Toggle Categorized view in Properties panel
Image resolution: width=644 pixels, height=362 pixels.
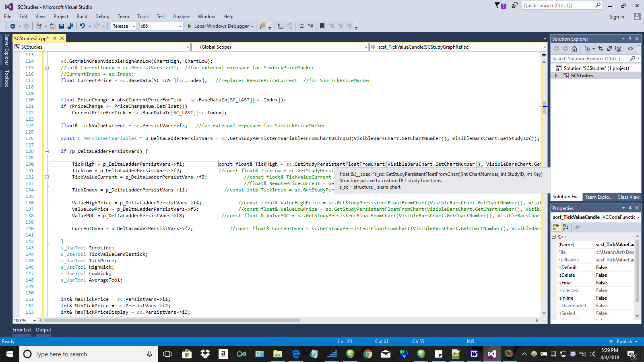556,227
